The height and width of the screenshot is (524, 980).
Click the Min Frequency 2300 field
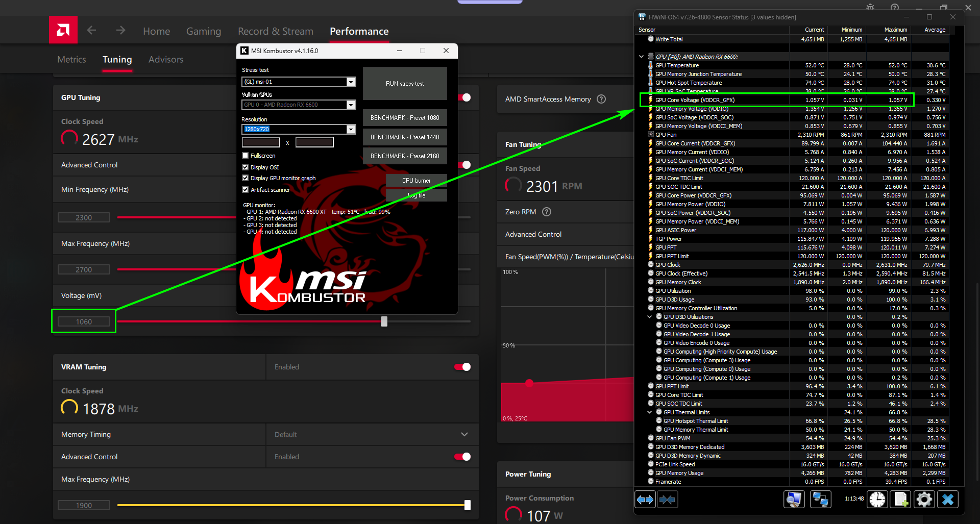coord(84,217)
